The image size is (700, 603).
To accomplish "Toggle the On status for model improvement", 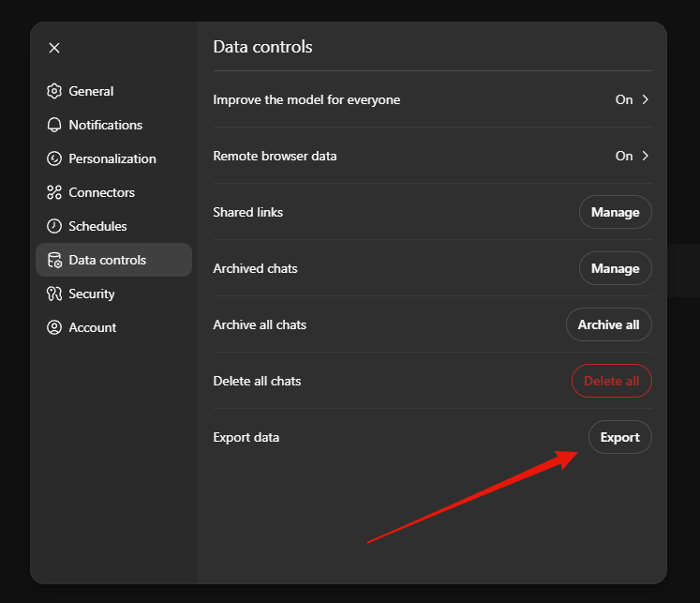I will (x=623, y=99).
